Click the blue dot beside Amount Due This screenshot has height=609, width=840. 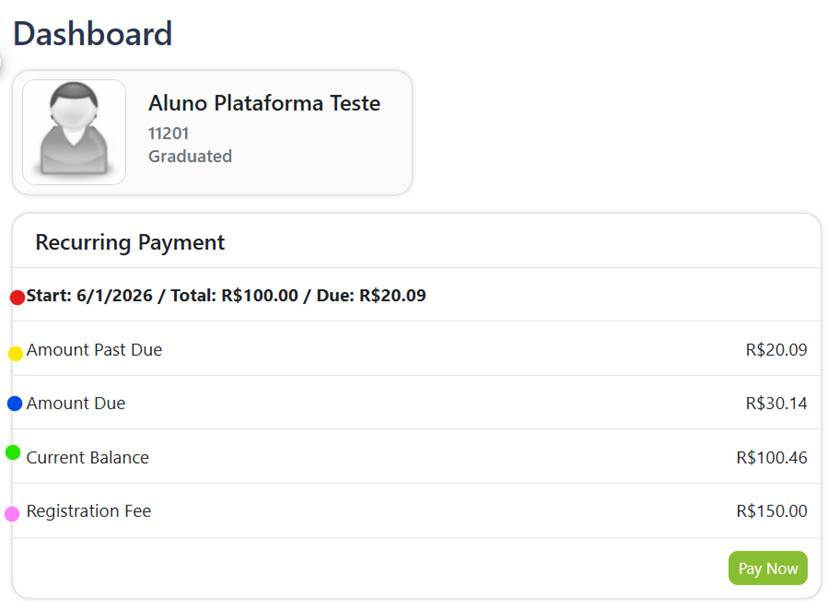[x=14, y=403]
